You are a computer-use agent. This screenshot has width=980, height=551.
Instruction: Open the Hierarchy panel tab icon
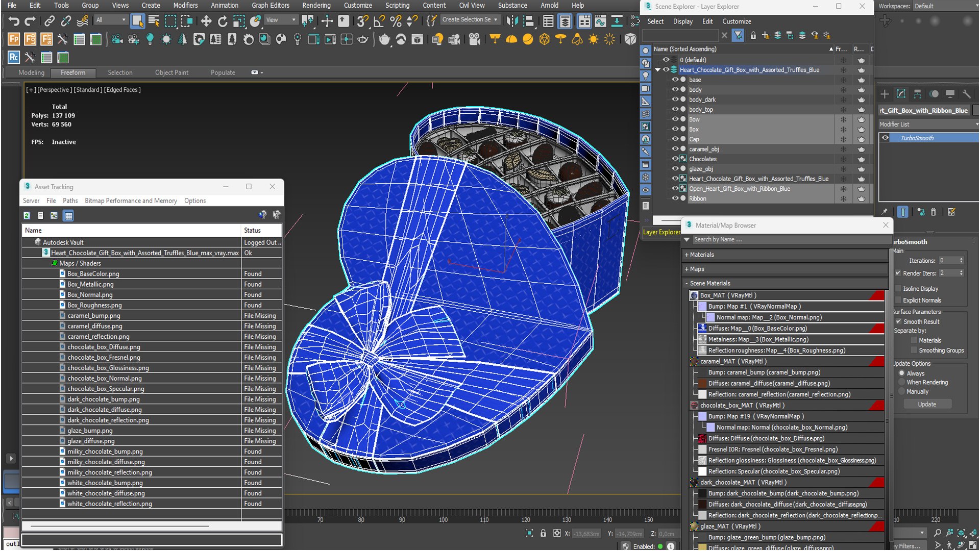(918, 94)
